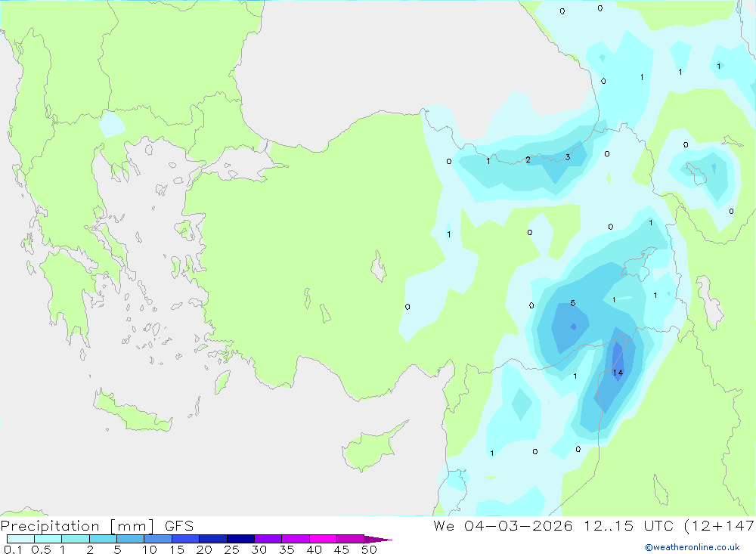The image size is (756, 554).
Task: Click the "45" legend scale label
Action: coord(342,549)
